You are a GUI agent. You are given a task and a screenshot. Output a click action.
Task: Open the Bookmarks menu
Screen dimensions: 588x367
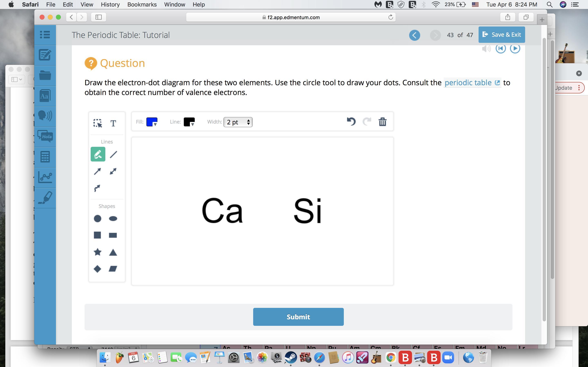tap(142, 4)
